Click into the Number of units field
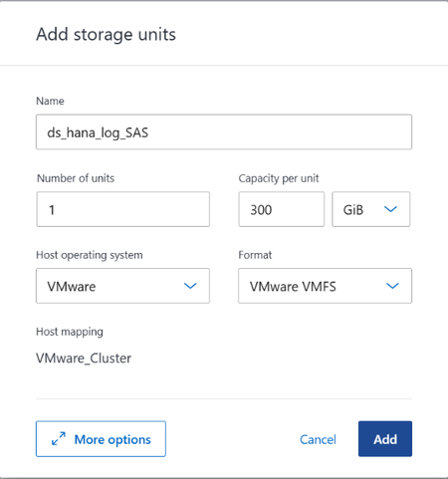Image resolution: width=448 pixels, height=479 pixels. [123, 209]
